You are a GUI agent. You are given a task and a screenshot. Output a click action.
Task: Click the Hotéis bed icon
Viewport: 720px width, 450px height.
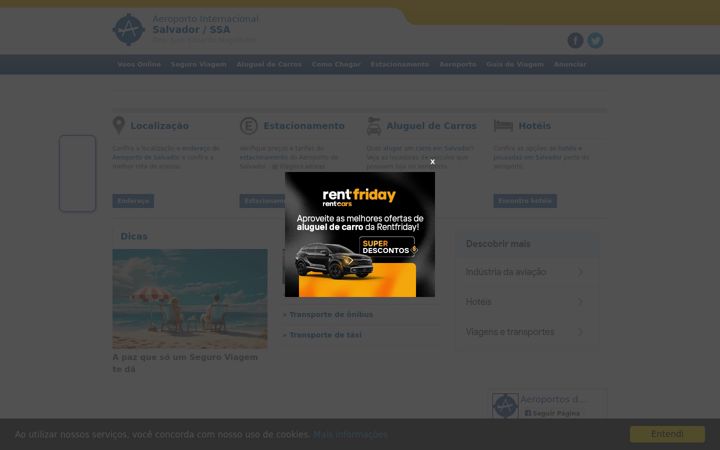(503, 125)
